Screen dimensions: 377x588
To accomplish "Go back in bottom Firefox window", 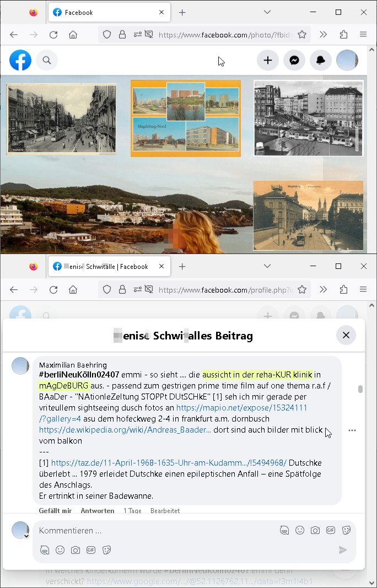I will pos(14,289).
